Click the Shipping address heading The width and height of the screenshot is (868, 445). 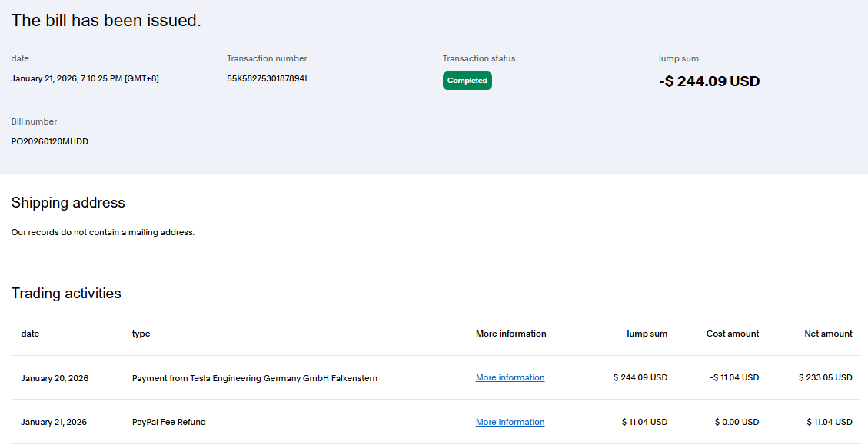pyautogui.click(x=68, y=203)
